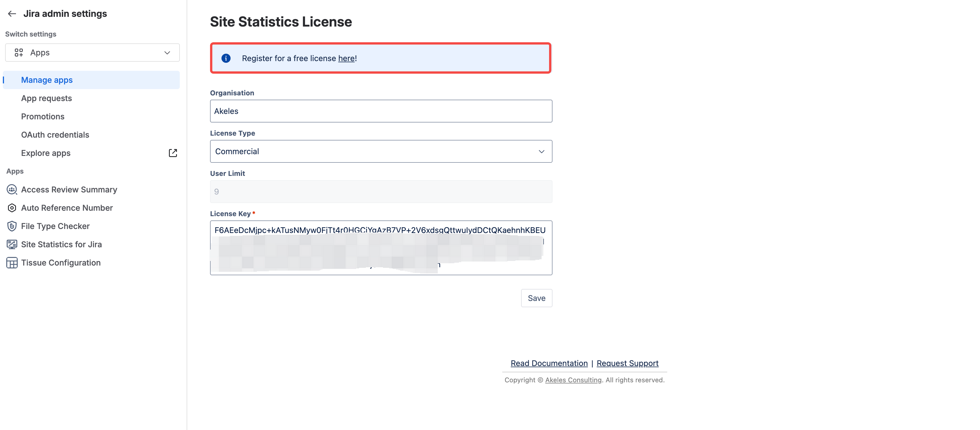
Task: Select Manage apps in sidebar
Action: (x=47, y=80)
